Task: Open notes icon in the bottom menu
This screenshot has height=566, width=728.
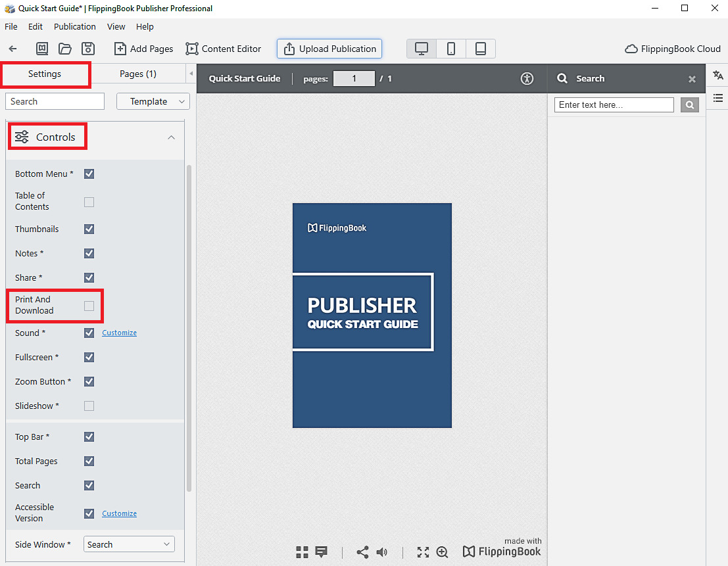Action: click(322, 552)
